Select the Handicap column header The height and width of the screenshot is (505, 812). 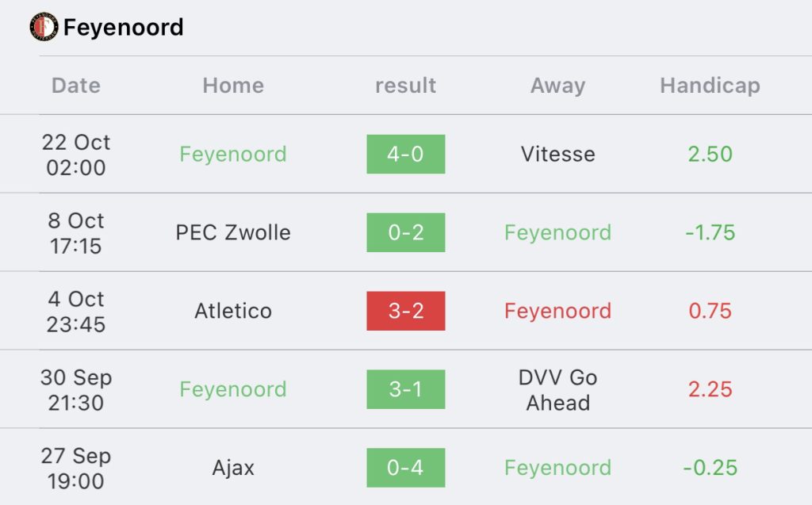[710, 86]
